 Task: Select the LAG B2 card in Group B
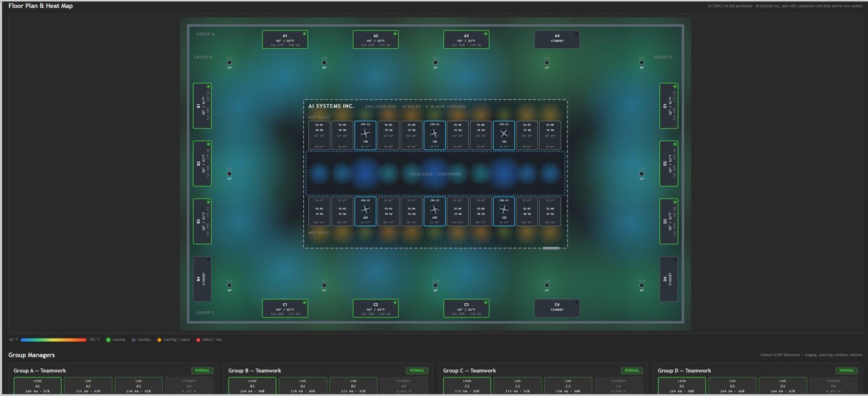pos(303,386)
